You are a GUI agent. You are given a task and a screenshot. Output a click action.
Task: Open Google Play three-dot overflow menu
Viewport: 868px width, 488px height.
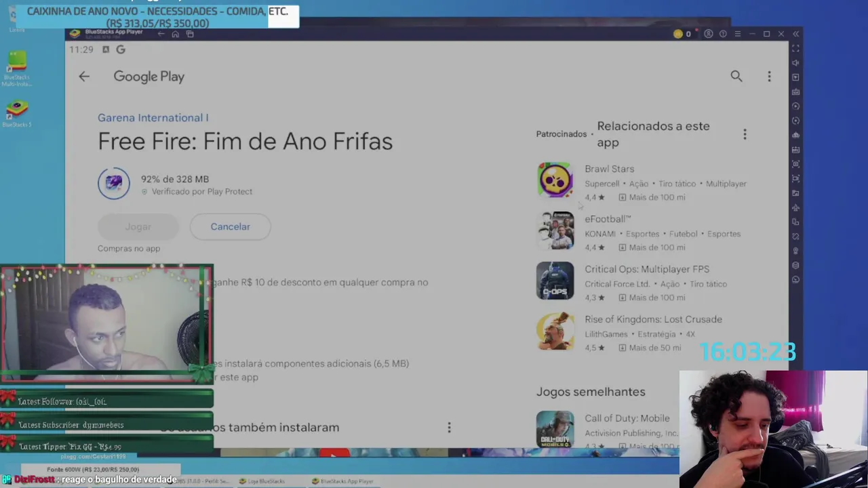tap(769, 77)
